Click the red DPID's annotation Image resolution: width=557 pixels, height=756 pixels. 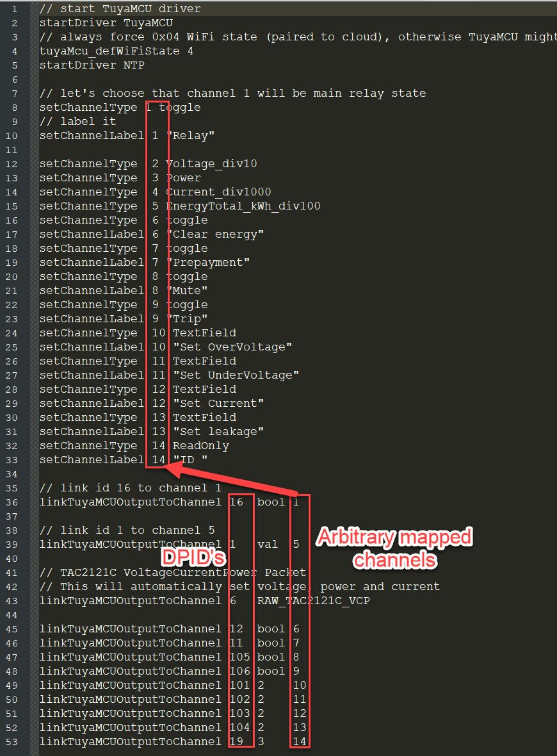(x=194, y=557)
